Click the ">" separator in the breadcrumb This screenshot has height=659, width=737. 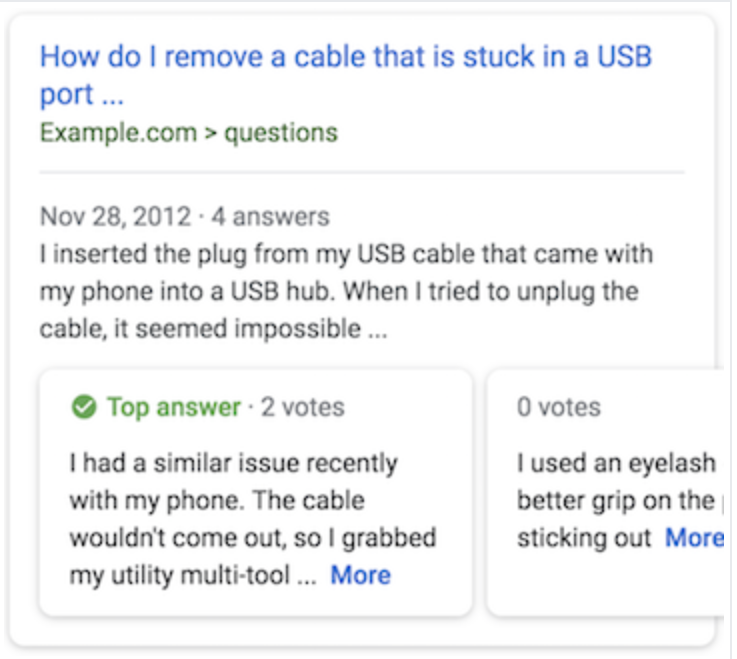point(210,133)
